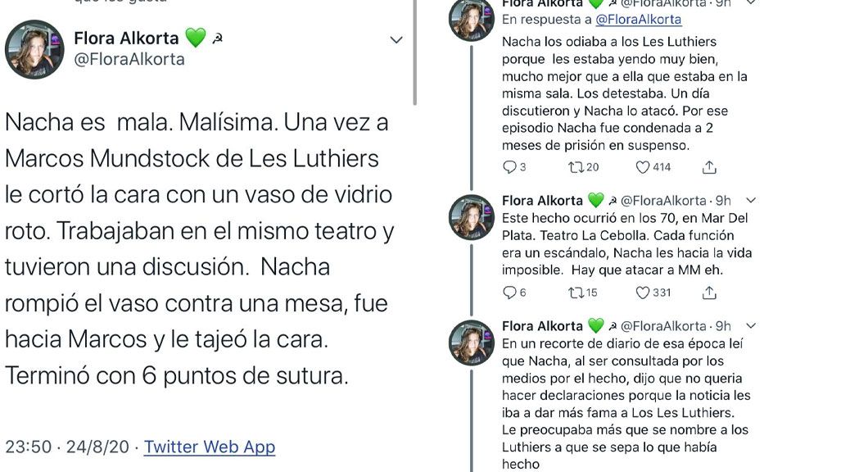Follow the @FloraAlkorta 'En respuesta a' link

638,20
